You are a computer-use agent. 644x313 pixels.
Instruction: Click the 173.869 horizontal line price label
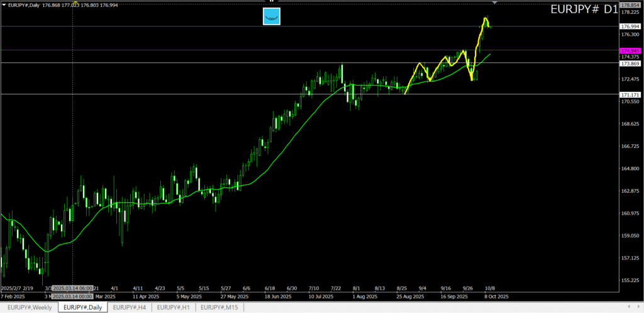coord(630,64)
